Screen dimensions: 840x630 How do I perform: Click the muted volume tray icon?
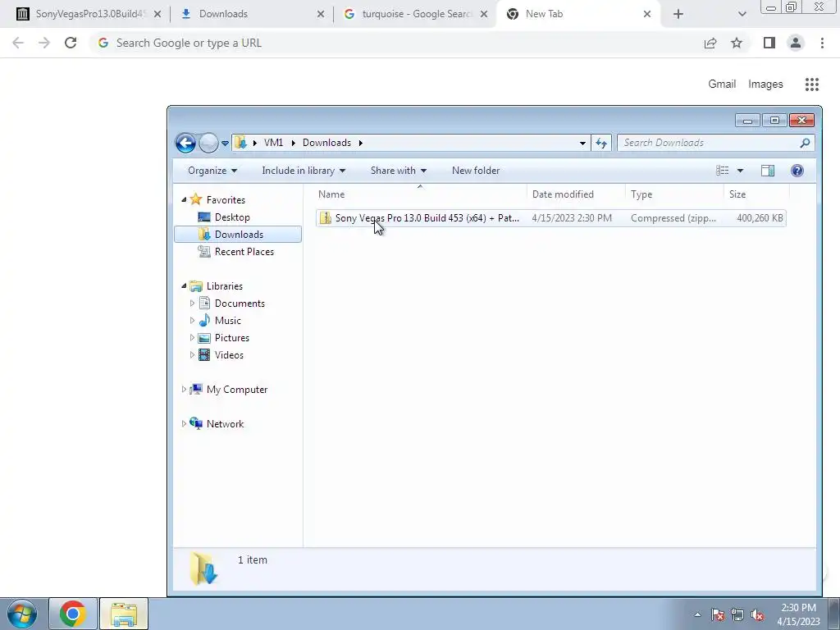pos(757,615)
